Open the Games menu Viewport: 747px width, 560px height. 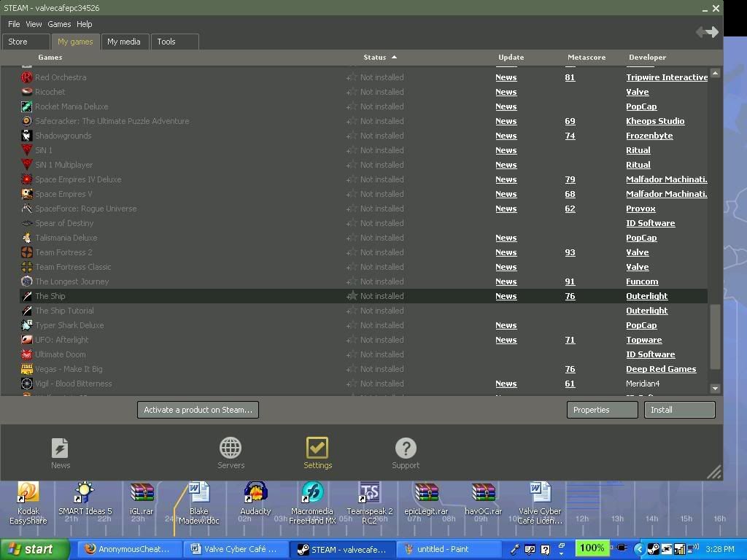tap(59, 24)
